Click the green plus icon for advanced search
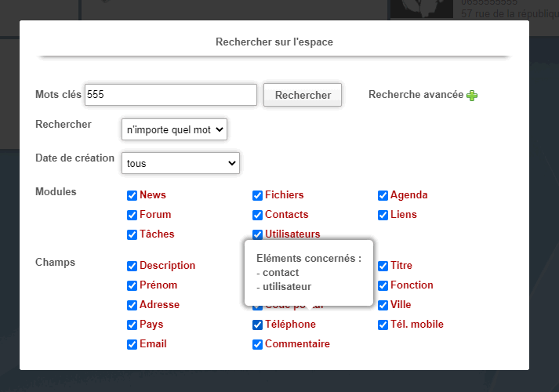Viewport: 559px width, 392px height. 472,95
